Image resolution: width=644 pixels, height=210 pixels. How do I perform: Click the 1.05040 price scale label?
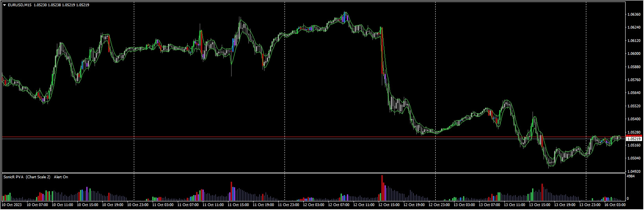tap(634, 159)
